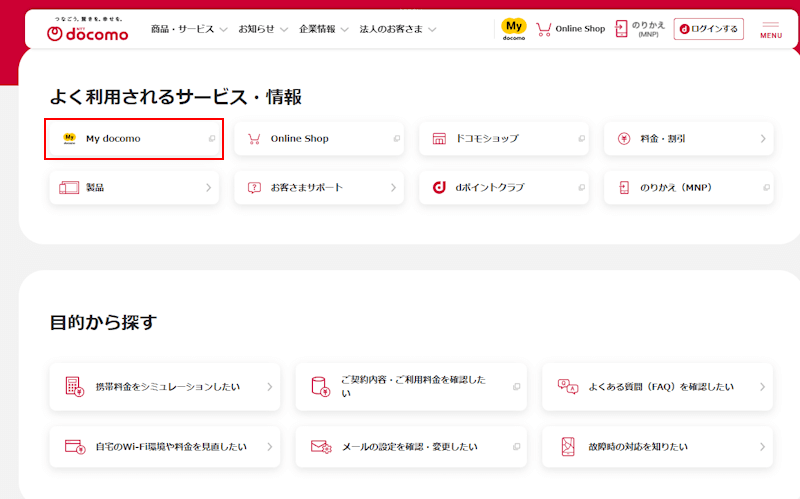800x499 pixels.
Task: Expand chevron beside 法人のお客さま
Action: pos(432,30)
